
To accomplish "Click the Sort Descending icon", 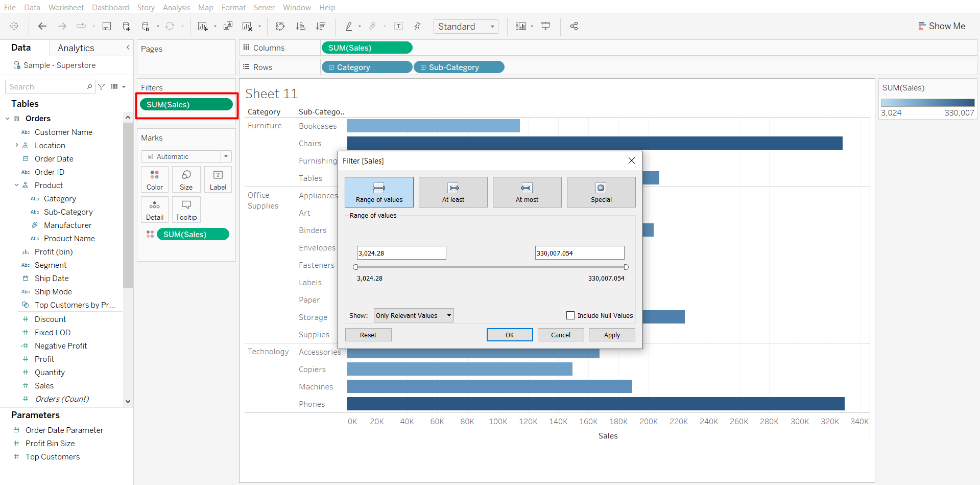I will 321,26.
